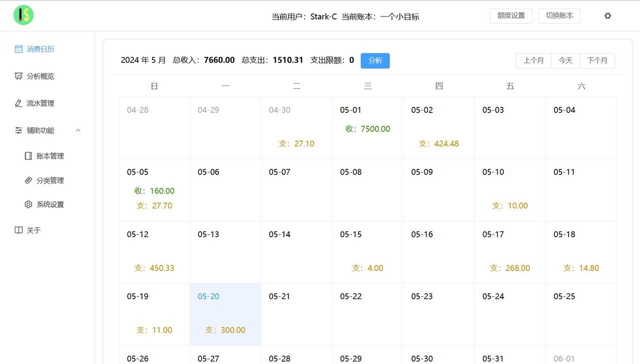
Task: Click the book icon beside 关于
Action: tap(18, 230)
